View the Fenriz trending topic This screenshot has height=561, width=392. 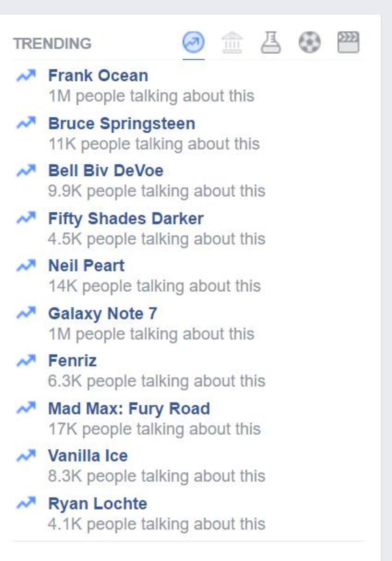point(72,360)
